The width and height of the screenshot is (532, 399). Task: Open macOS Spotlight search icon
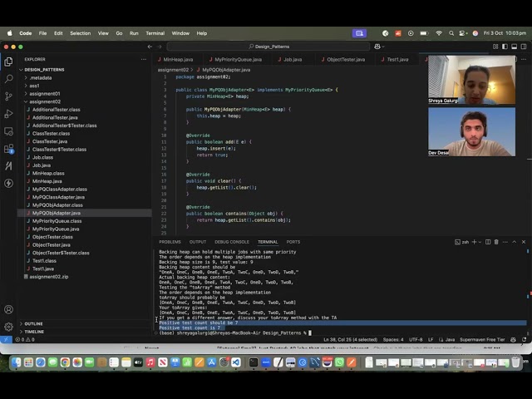451,33
